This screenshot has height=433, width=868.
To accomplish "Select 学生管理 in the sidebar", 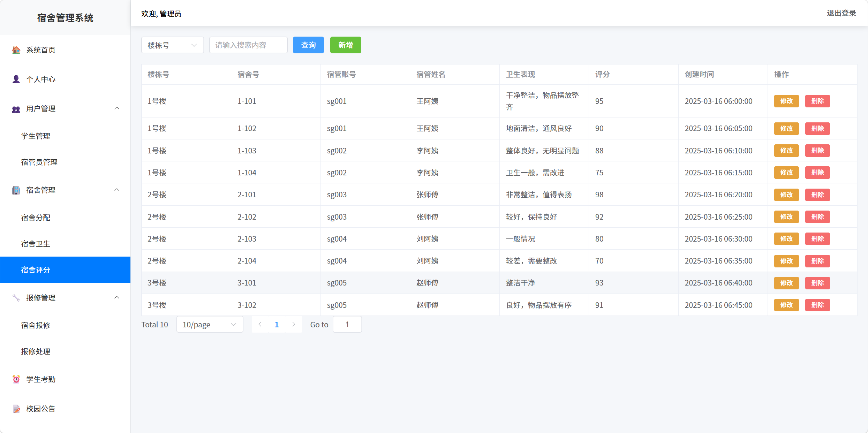I will 35,136.
